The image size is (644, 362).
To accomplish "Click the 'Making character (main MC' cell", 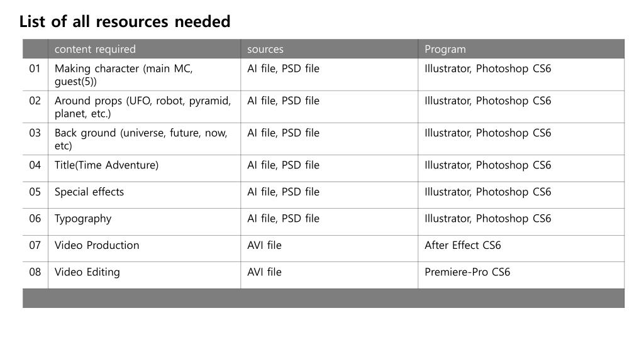I will (x=144, y=75).
